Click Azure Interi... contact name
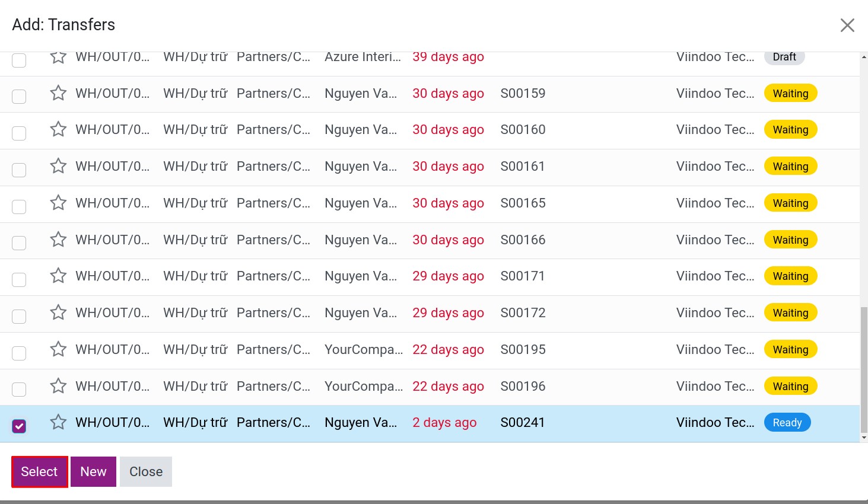The height and width of the screenshot is (504, 868). point(363,57)
